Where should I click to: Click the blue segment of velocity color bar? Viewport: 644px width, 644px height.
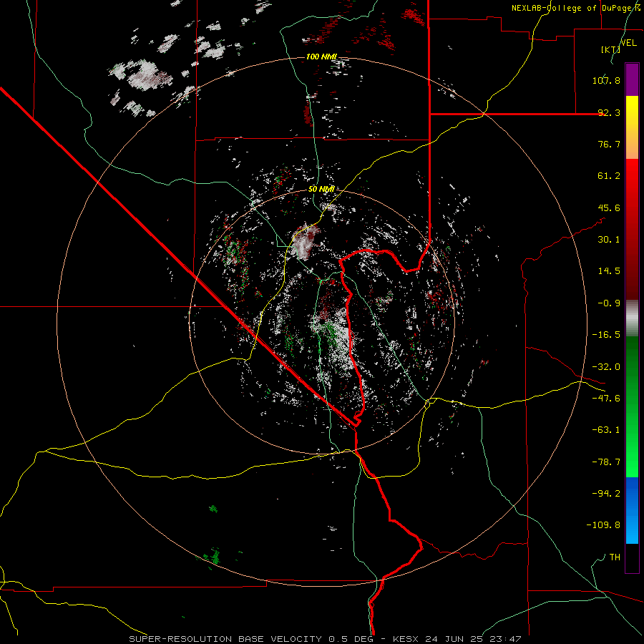coord(632,510)
